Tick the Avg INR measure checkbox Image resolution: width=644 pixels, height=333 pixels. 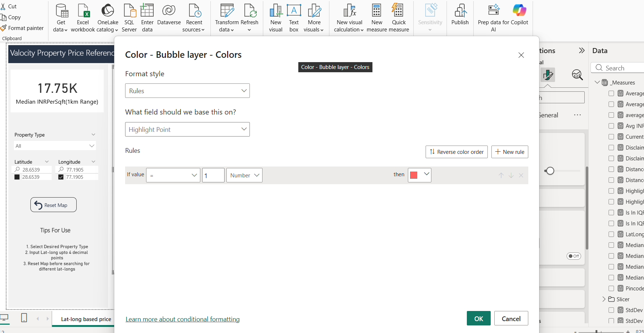tap(611, 126)
